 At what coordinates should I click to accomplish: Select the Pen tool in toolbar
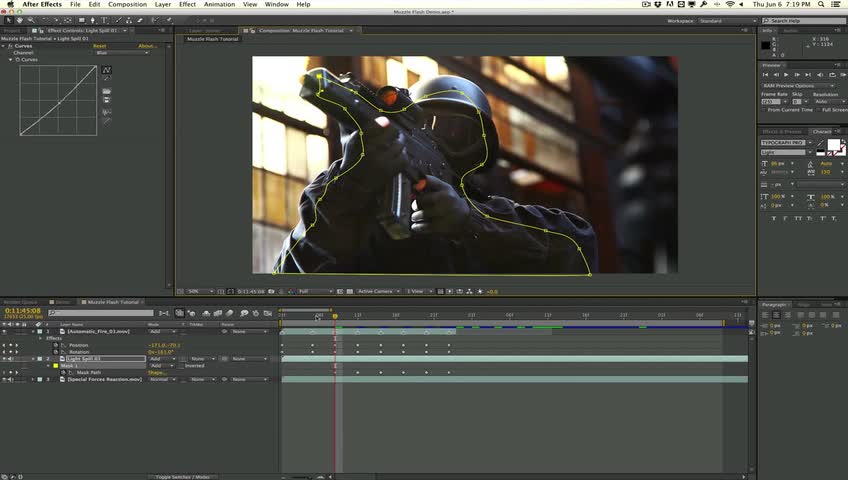94,20
